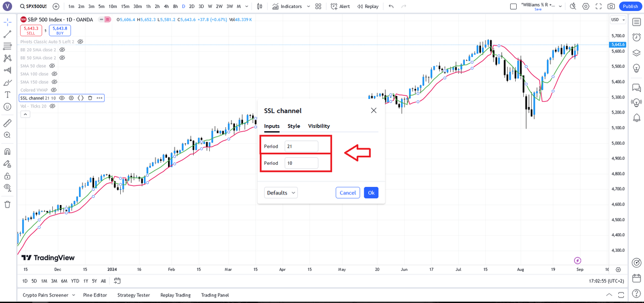Collapse the indicator legend chevron
644x303 pixels.
(25, 114)
